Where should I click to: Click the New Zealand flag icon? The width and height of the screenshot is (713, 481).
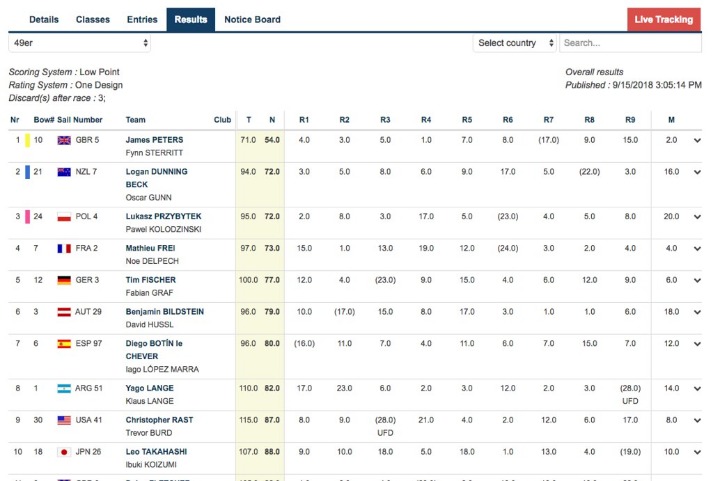coord(65,172)
